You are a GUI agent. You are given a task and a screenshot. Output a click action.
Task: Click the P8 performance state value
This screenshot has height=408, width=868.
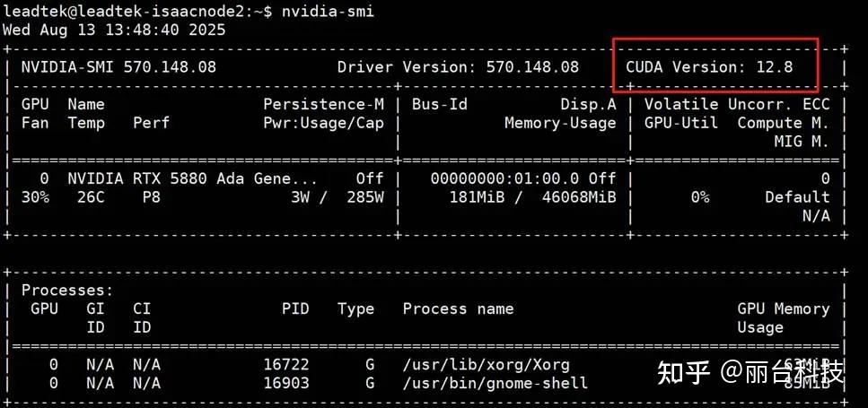(151, 197)
